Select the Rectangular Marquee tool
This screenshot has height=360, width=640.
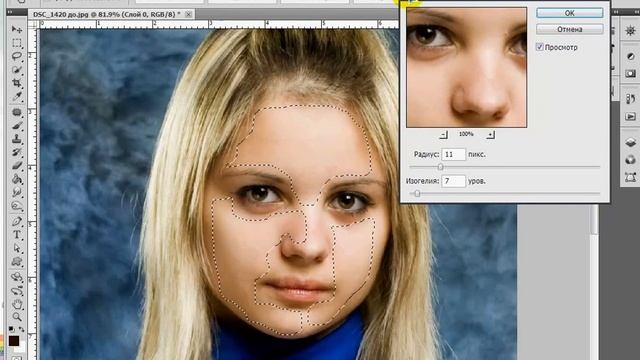click(x=17, y=43)
